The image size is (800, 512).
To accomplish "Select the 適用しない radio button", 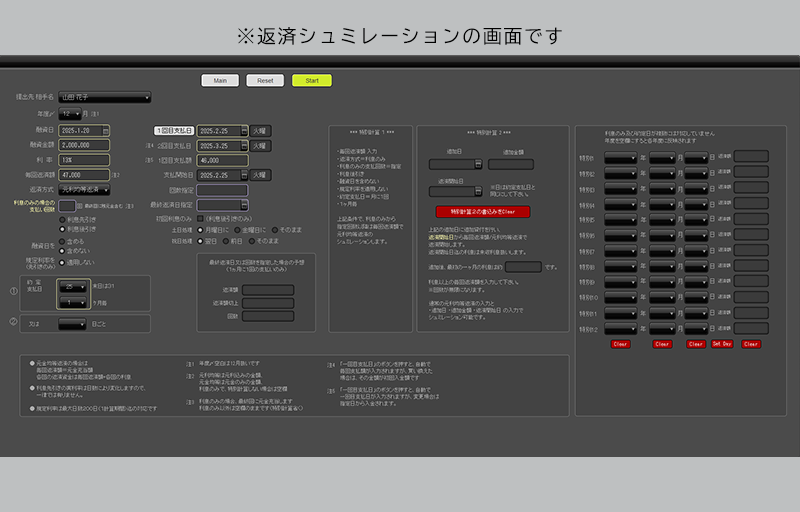I will (x=62, y=263).
